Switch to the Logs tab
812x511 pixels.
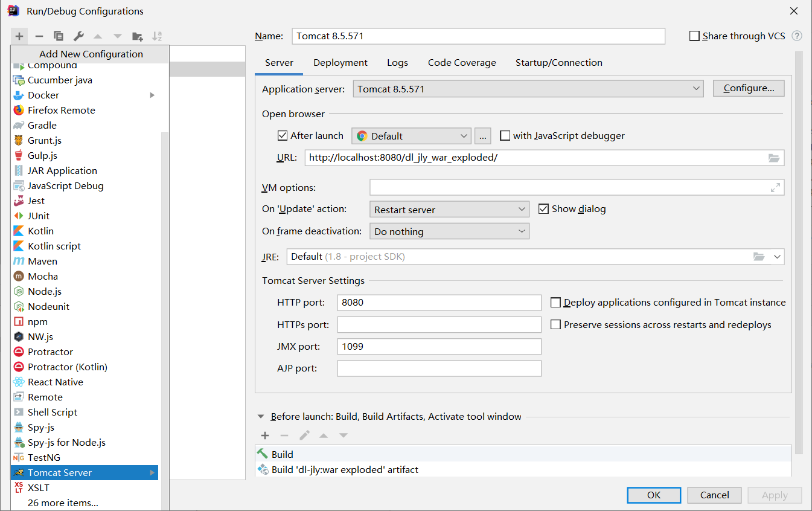(397, 63)
